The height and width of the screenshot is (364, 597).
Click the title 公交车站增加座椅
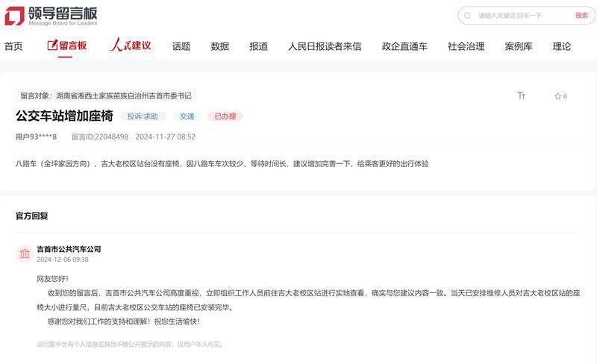64,116
